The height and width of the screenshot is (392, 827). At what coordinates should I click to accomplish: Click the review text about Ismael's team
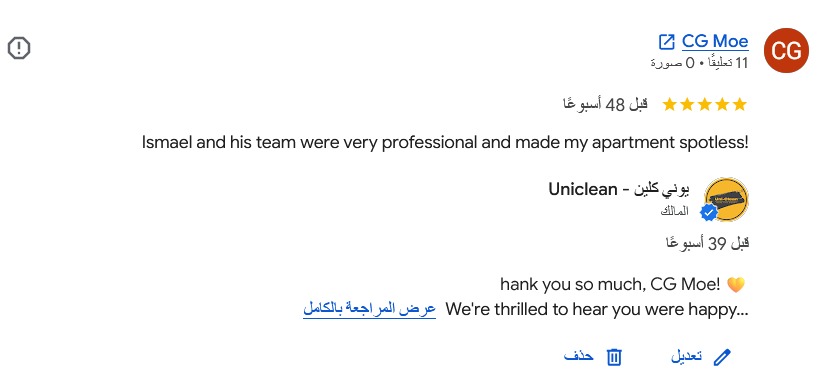445,142
